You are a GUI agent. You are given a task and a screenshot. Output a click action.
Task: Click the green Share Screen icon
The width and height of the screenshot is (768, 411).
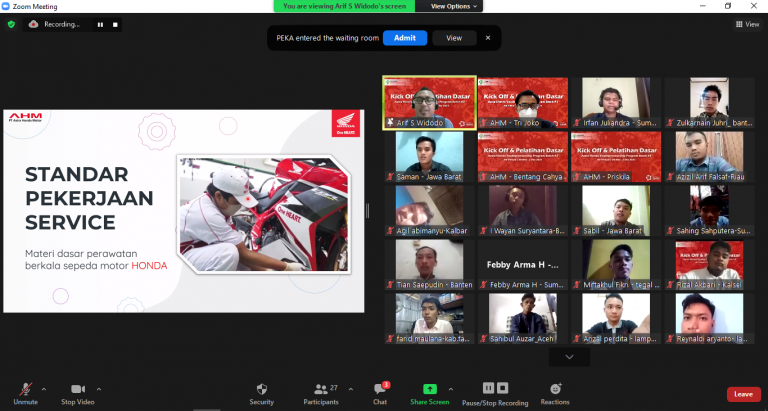click(430, 388)
